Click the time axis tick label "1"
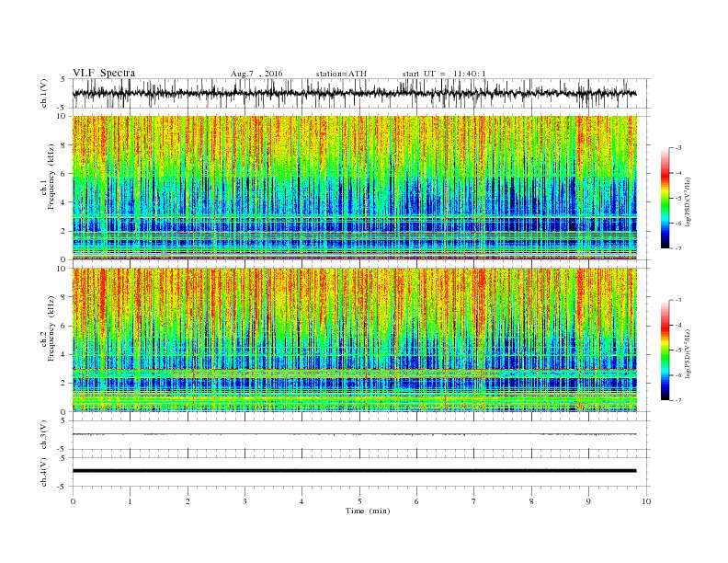Viewport: 728px width, 563px height. [130, 501]
